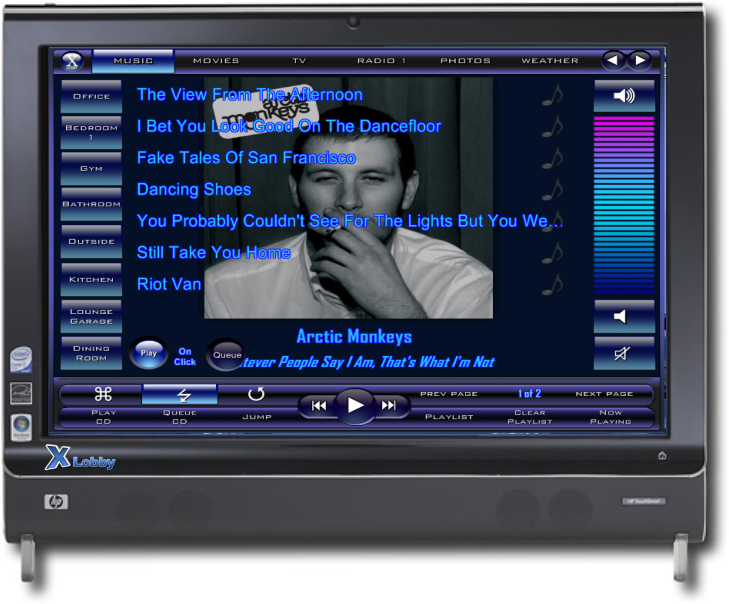Viewport: 729px width, 604px height.
Task: Choose the Lounge Garage zone
Action: point(91,317)
